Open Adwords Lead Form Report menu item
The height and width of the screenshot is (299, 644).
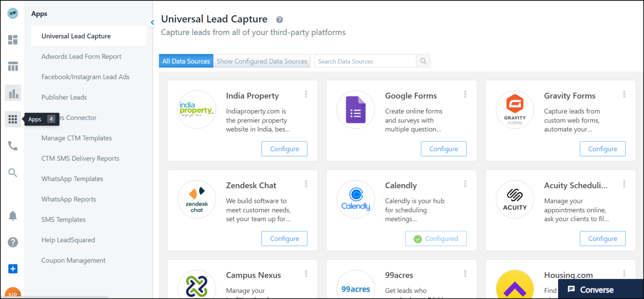pyautogui.click(x=81, y=57)
